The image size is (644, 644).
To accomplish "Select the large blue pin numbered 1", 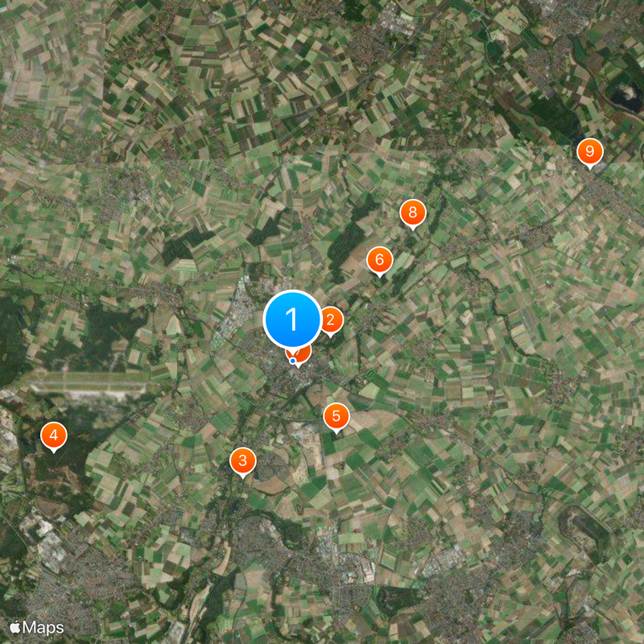I will click(292, 320).
